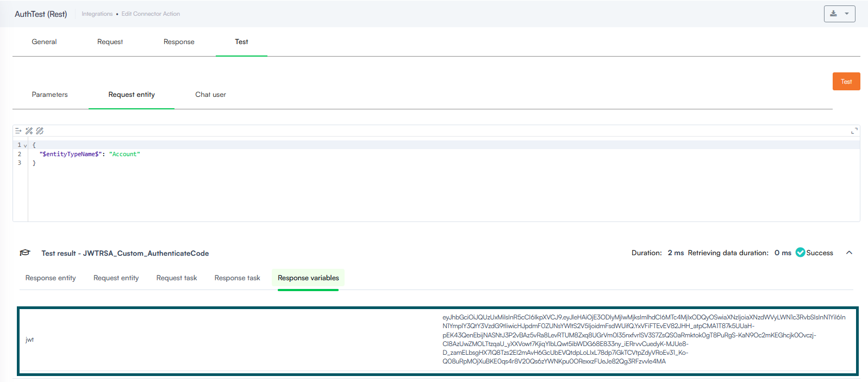Click the jwt variable name
The image size is (868, 382).
tap(29, 340)
